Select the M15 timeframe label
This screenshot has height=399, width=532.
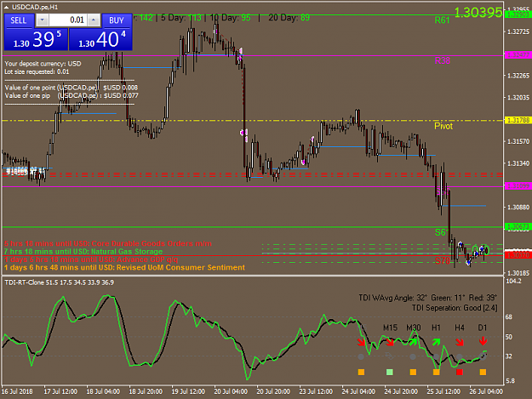390,328
